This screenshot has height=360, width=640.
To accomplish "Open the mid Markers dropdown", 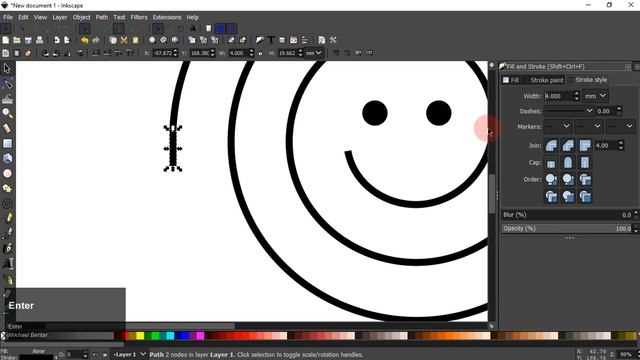I will click(x=588, y=127).
